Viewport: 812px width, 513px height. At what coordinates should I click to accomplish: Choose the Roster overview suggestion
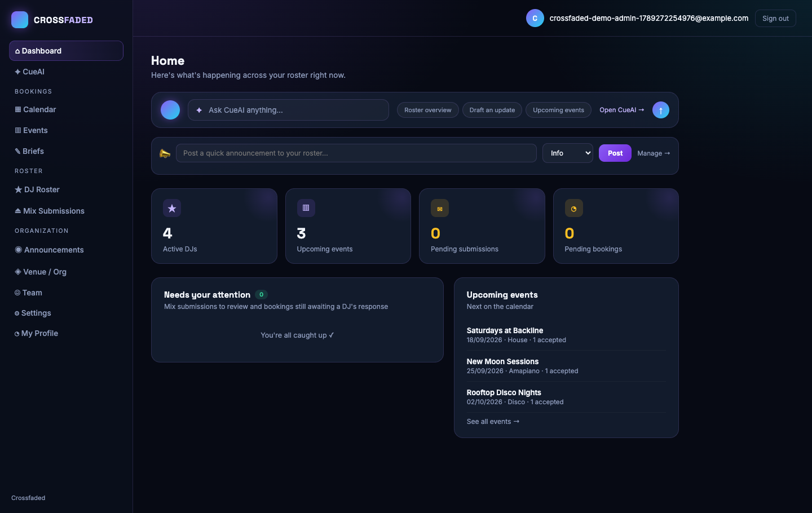[428, 110]
